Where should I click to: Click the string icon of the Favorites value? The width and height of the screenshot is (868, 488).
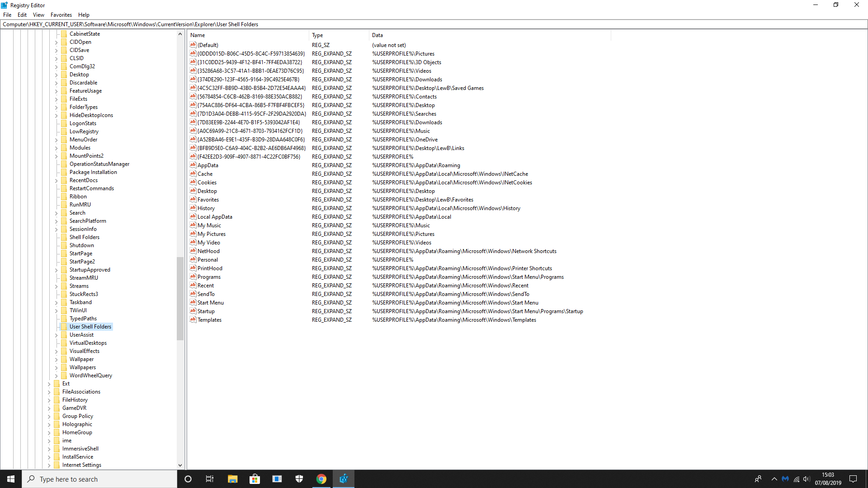[x=193, y=199]
